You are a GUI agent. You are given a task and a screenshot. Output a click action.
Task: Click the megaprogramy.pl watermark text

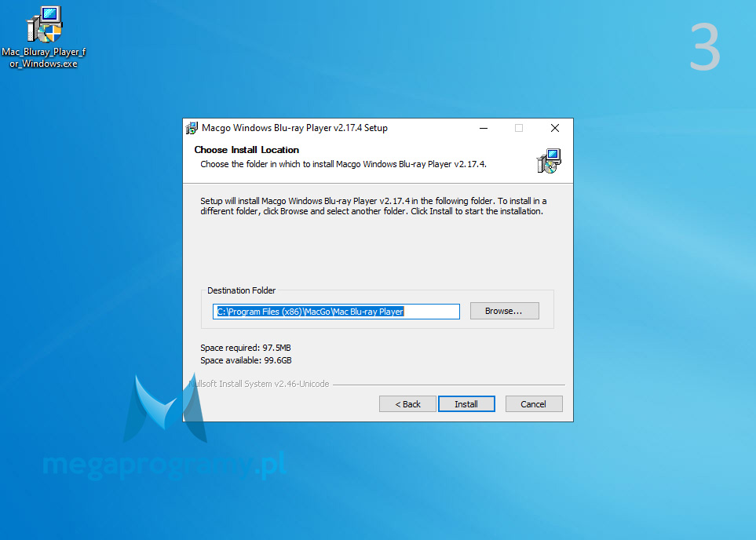click(x=163, y=466)
